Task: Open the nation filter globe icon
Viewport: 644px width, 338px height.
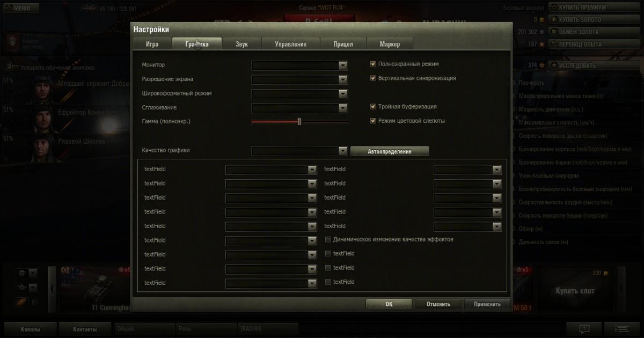Action: click(22, 273)
